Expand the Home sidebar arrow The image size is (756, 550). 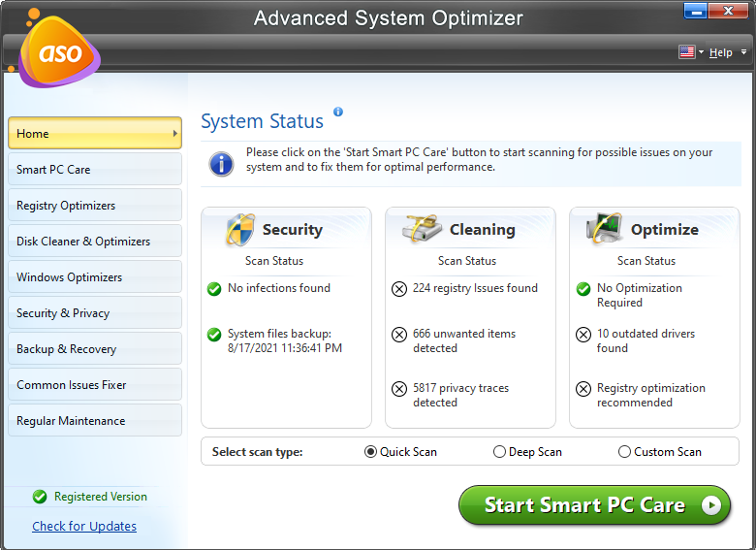[175, 134]
